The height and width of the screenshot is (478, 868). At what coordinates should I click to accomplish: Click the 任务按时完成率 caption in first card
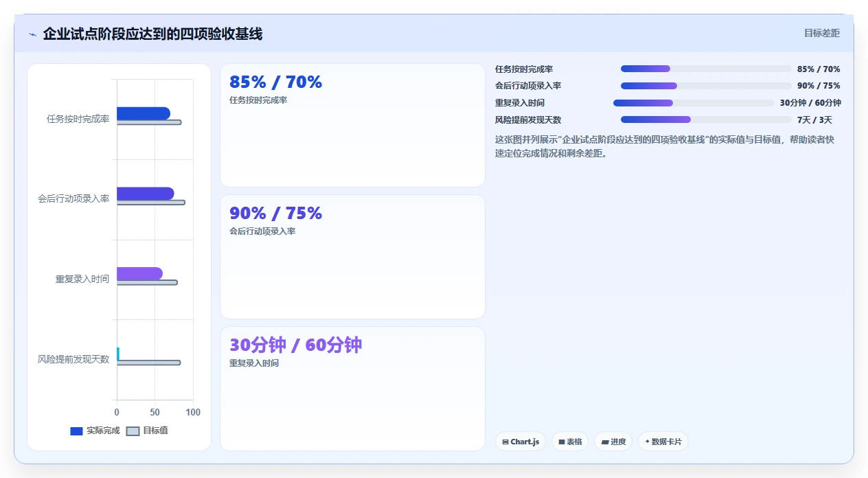coord(258,100)
